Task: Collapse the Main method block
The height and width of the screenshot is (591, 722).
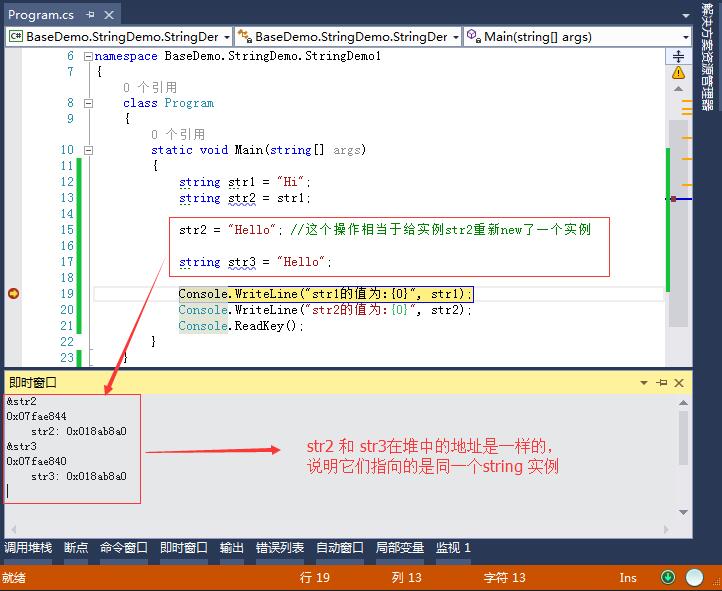Action: click(x=88, y=151)
